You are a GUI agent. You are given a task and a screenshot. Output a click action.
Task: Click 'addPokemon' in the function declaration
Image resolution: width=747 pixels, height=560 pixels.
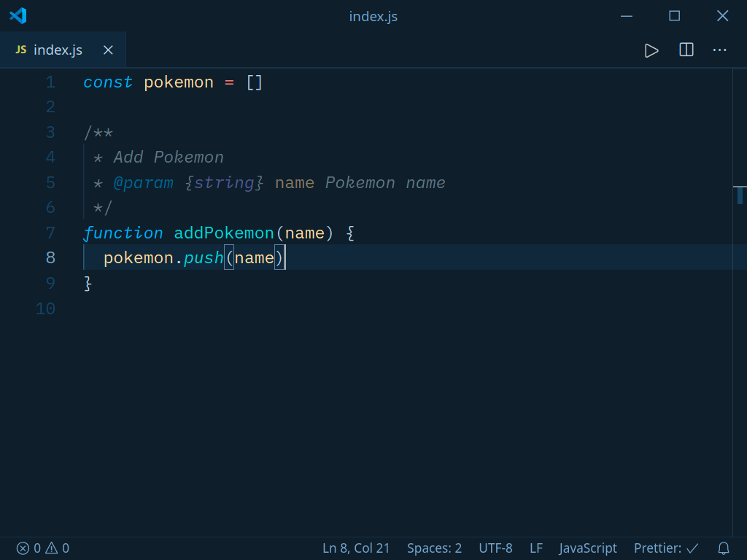tap(224, 233)
